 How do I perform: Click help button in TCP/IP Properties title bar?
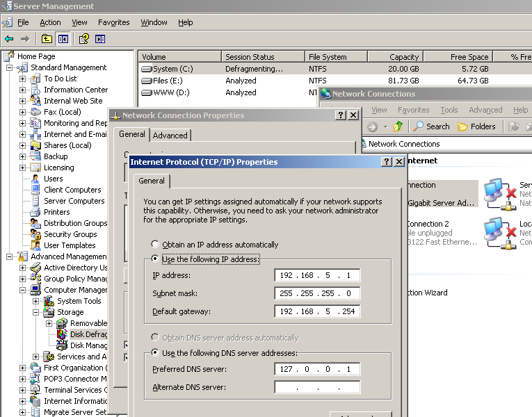(387, 162)
